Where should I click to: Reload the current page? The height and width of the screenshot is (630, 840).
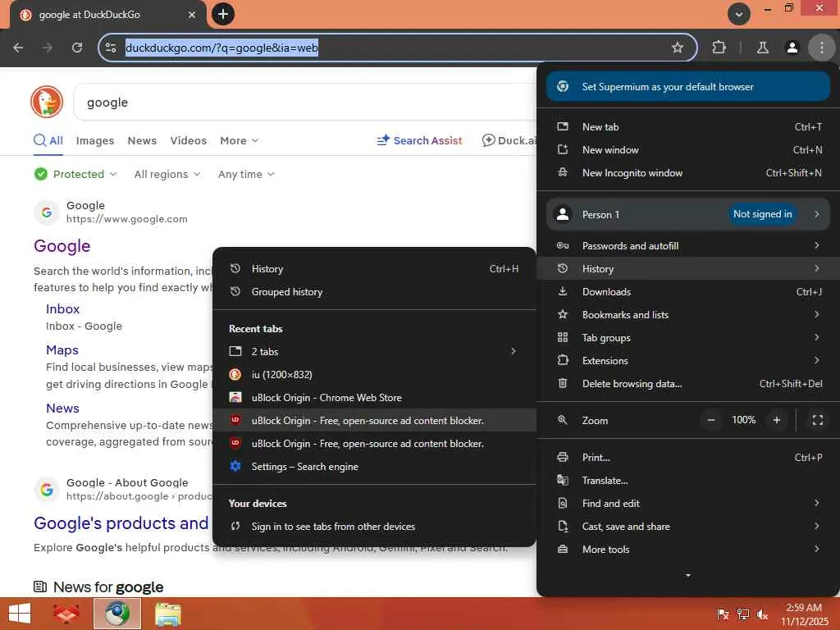point(77,48)
